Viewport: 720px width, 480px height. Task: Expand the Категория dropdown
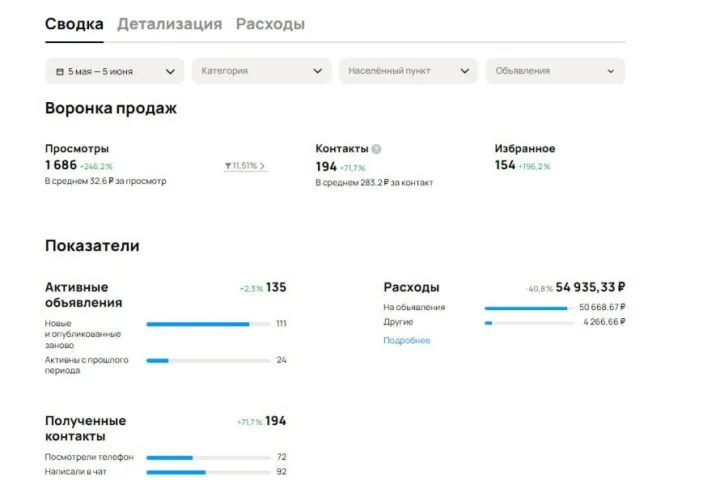click(x=262, y=71)
